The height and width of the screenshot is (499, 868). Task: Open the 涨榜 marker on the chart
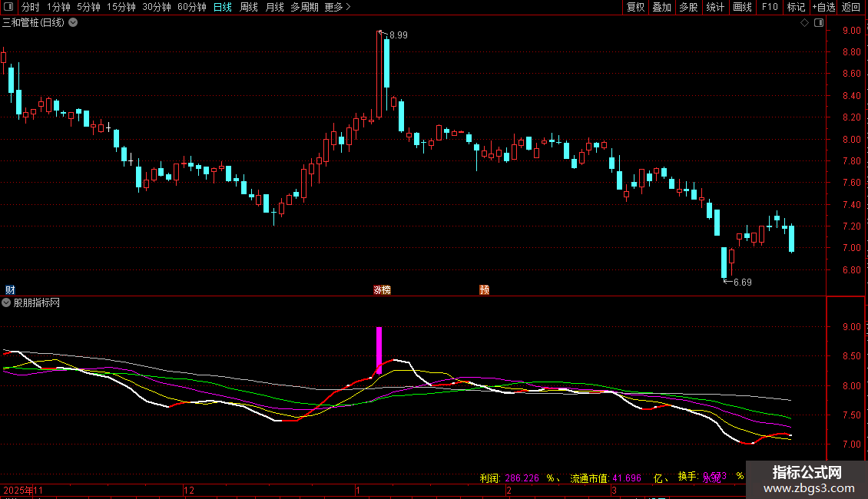tap(382, 289)
